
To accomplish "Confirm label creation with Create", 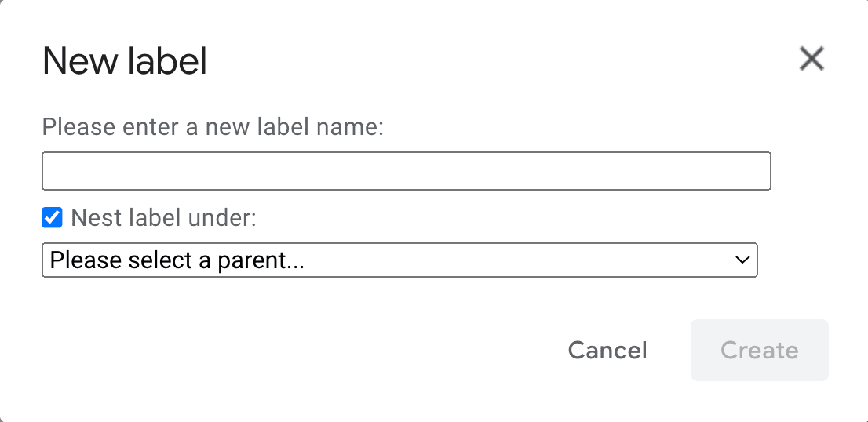I will point(759,350).
